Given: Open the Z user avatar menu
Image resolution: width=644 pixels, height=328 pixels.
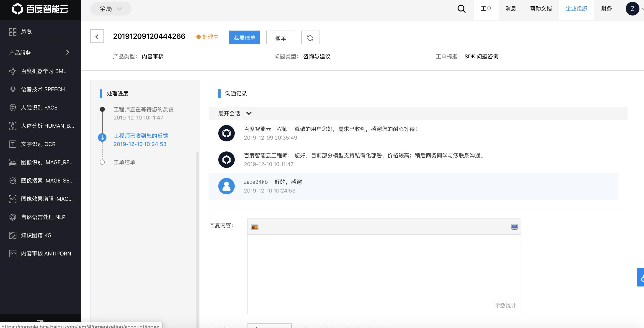Looking at the screenshot, I should (x=632, y=9).
